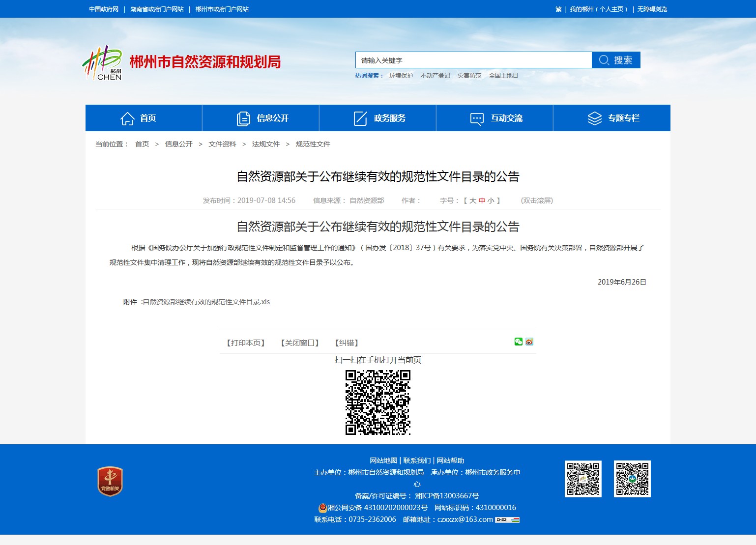Open 法规文件 in the breadcrumb

266,144
